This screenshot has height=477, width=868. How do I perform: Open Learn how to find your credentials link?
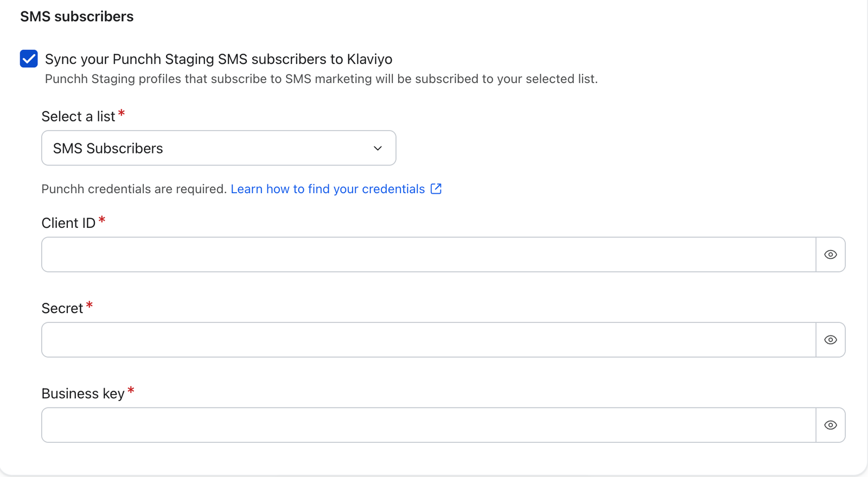tap(328, 189)
